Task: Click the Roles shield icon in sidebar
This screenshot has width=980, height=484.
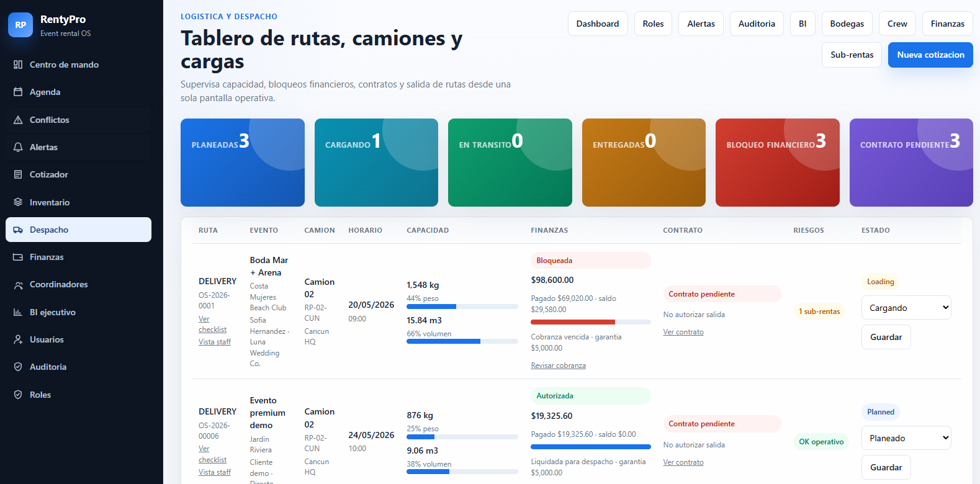Action: 18,395
